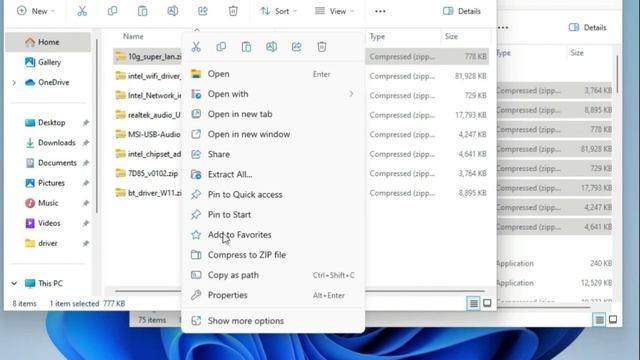Open the Sort dropdown
Screen dimensions: 640x360
[279, 11]
